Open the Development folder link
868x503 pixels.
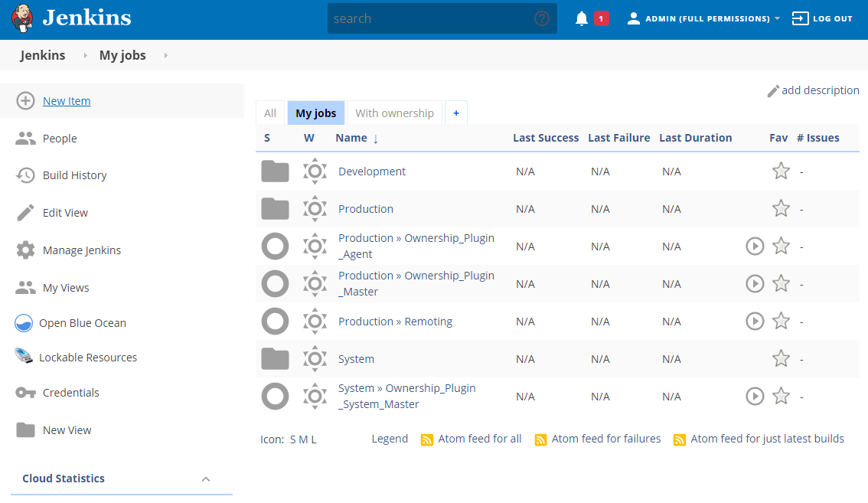click(x=372, y=171)
